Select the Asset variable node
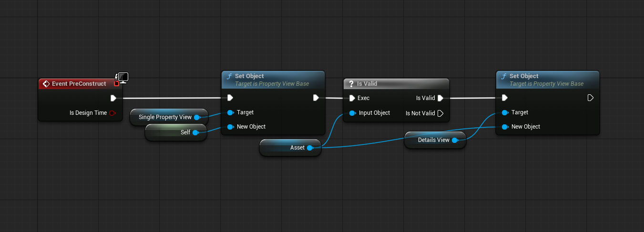The height and width of the screenshot is (232, 644). click(291, 148)
